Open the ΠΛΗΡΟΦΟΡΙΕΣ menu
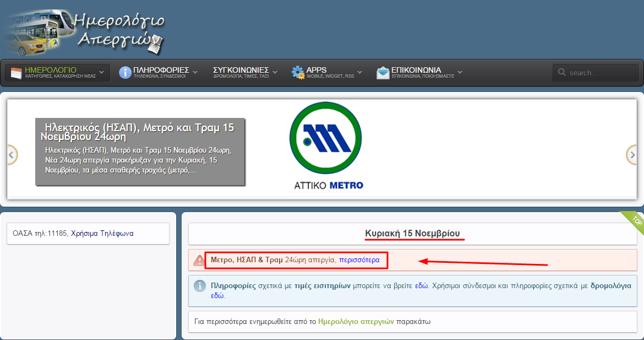Screen dimensions: 644x340 (158, 72)
